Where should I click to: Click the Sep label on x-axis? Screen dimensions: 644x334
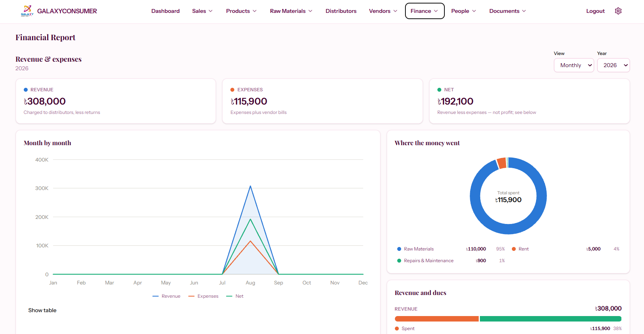278,283
